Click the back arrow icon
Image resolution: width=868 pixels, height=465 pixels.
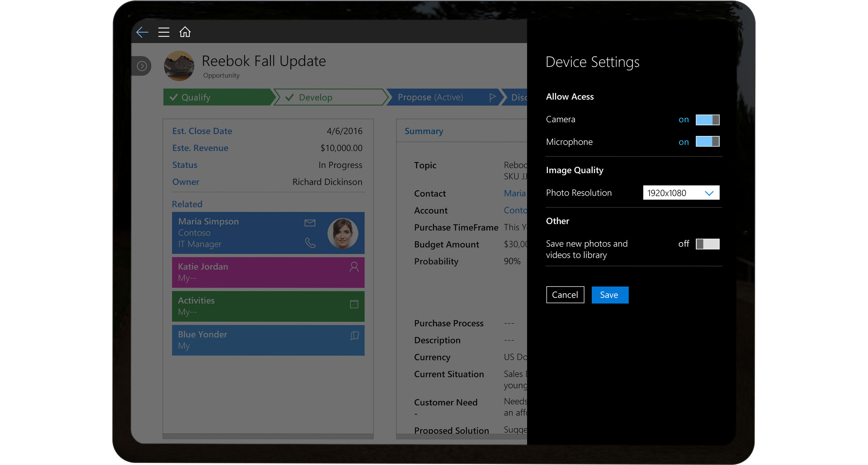coord(142,32)
